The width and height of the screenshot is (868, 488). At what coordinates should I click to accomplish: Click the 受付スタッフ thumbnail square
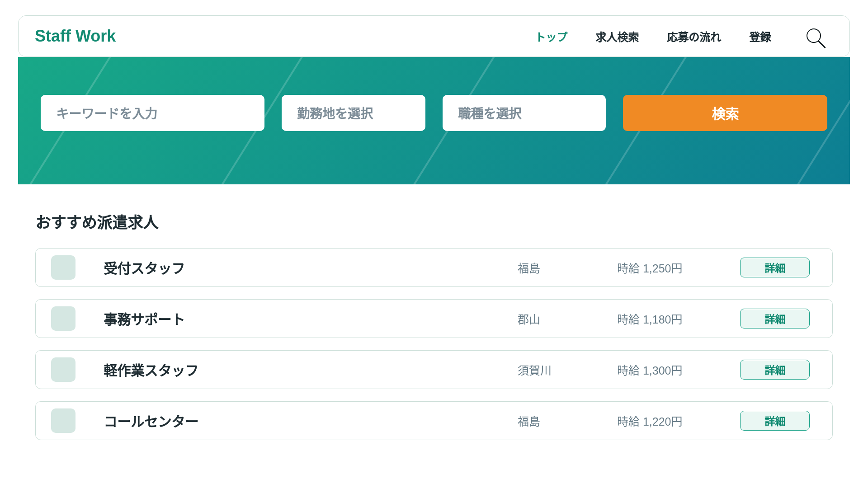click(x=63, y=267)
